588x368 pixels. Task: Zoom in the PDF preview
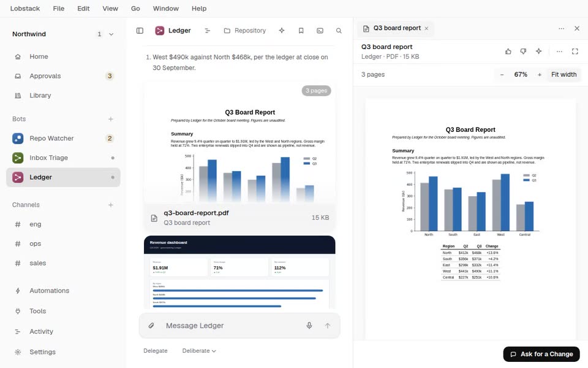(539, 74)
